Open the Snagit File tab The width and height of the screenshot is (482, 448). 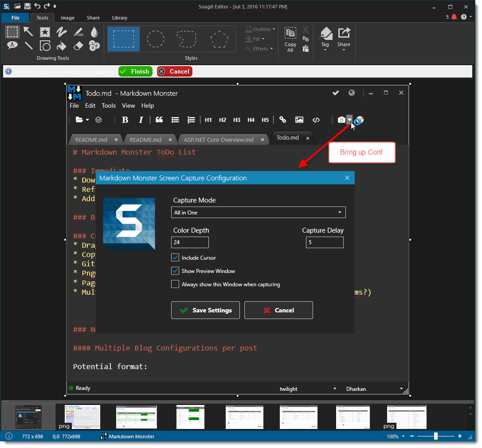(x=16, y=18)
